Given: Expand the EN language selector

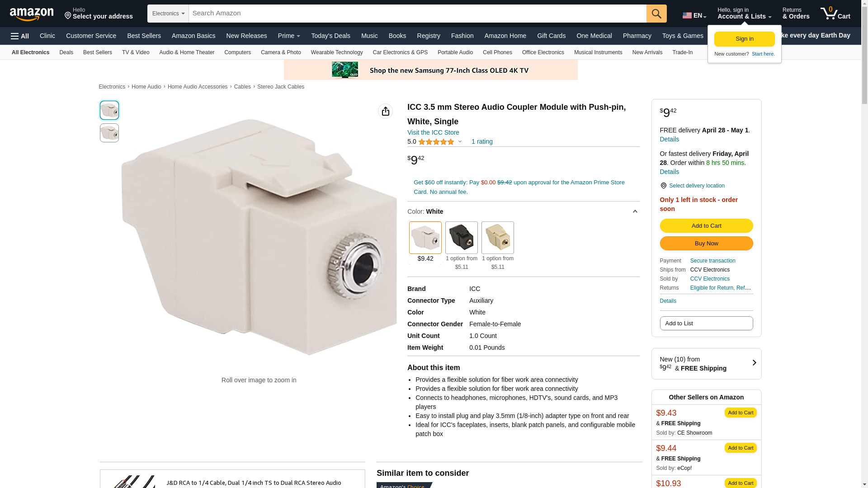Looking at the screenshot, I should click(x=694, y=15).
